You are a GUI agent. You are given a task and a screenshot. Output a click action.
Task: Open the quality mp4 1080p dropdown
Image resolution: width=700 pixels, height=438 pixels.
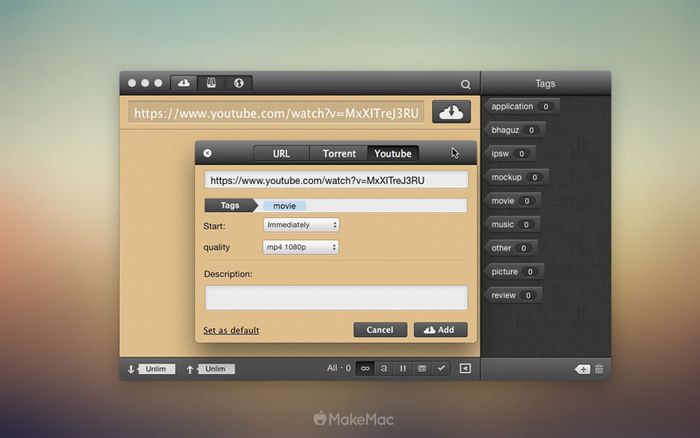[x=301, y=247]
